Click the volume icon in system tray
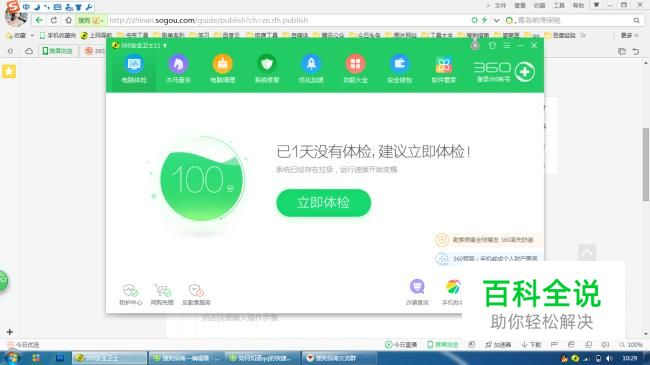This screenshot has height=365, width=650. pos(609,358)
